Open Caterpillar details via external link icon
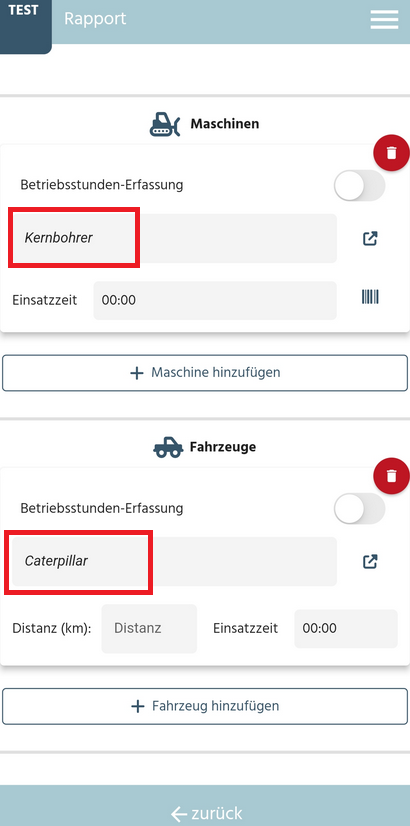The width and height of the screenshot is (410, 826). [370, 561]
